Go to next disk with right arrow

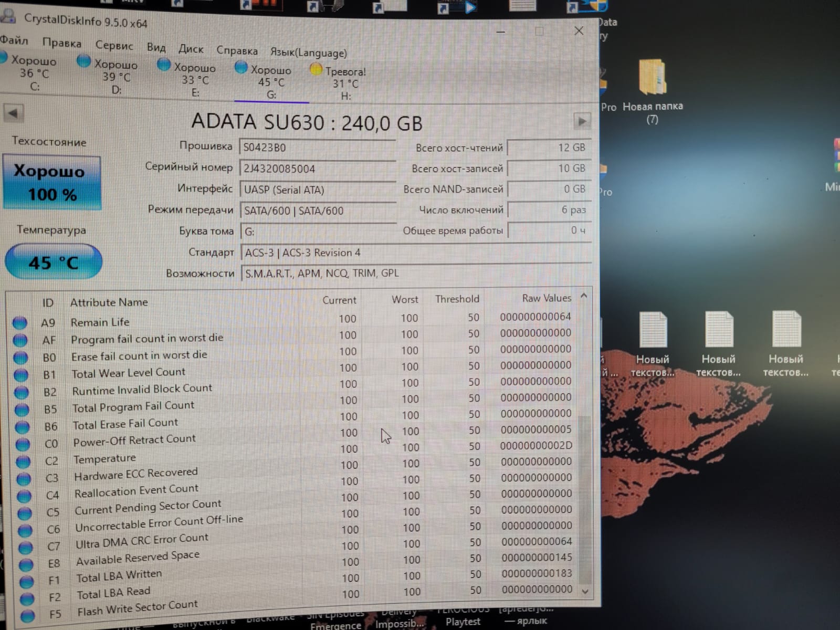pyautogui.click(x=582, y=122)
